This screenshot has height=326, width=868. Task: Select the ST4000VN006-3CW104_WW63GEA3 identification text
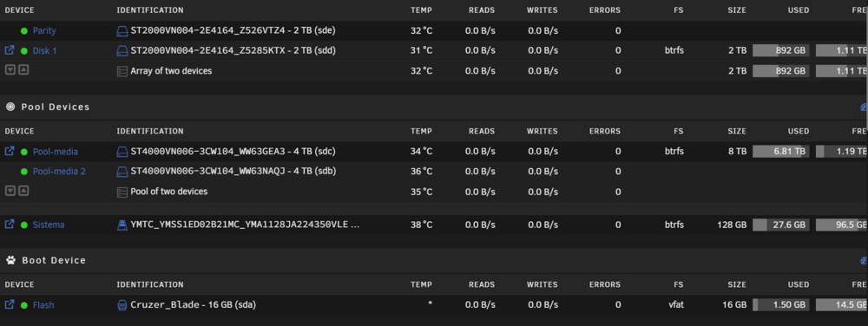pyautogui.click(x=233, y=151)
